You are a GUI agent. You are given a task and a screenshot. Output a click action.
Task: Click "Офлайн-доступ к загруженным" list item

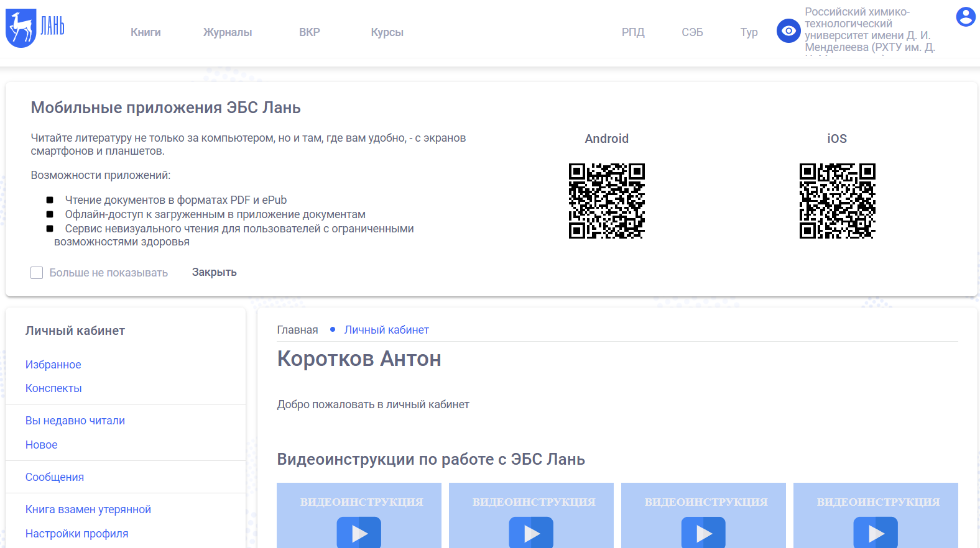click(x=215, y=214)
